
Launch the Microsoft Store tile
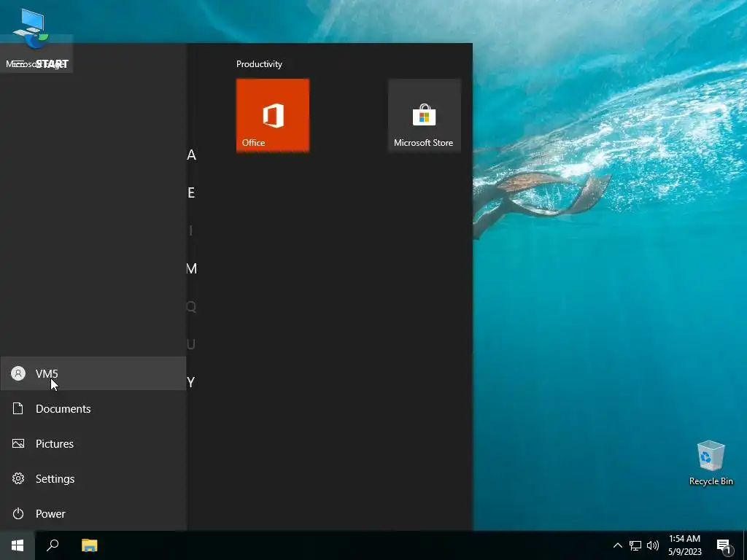point(424,115)
